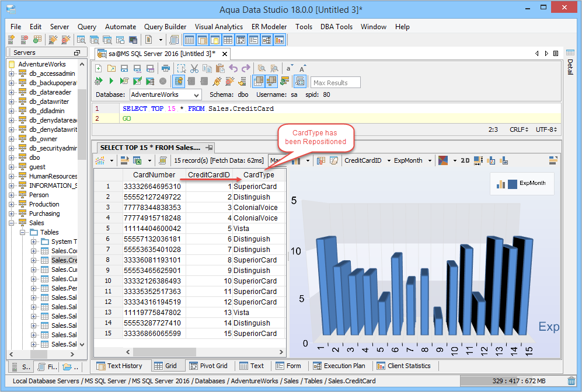
Task: Click the Cut scissors icon
Action: [194, 68]
